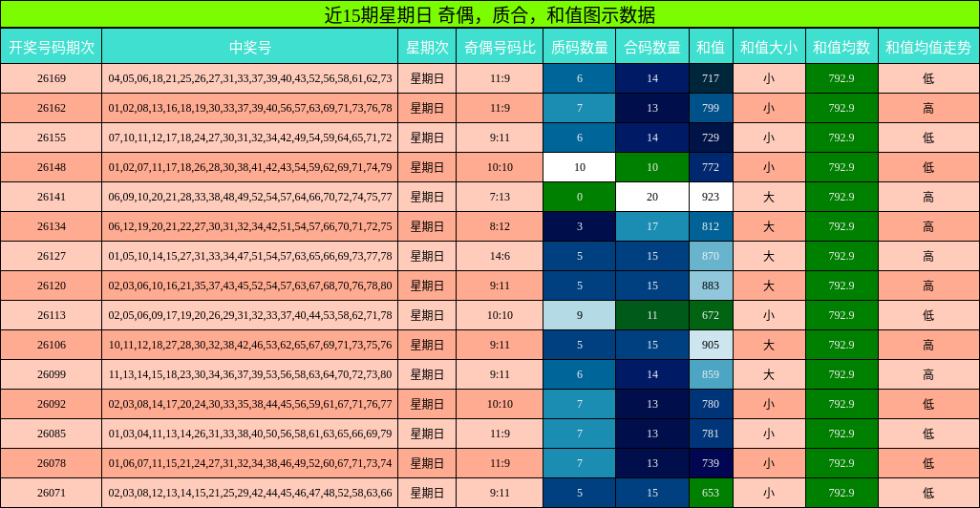Click the 和值均数 column header

(842, 47)
